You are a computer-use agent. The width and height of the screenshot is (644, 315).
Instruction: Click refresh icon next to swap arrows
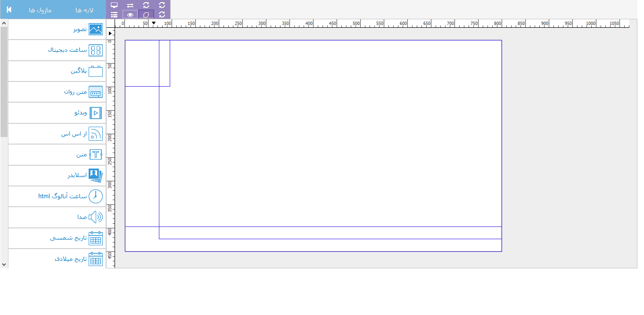pyautogui.click(x=146, y=5)
